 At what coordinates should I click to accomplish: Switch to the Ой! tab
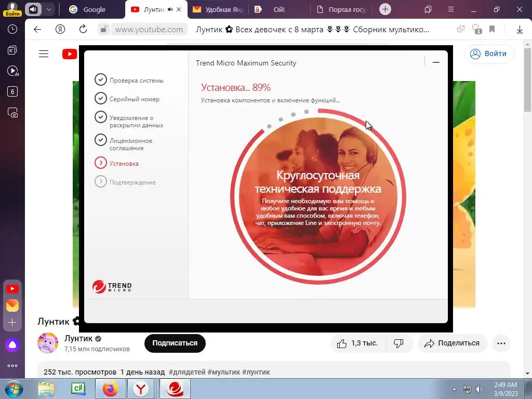click(x=279, y=9)
